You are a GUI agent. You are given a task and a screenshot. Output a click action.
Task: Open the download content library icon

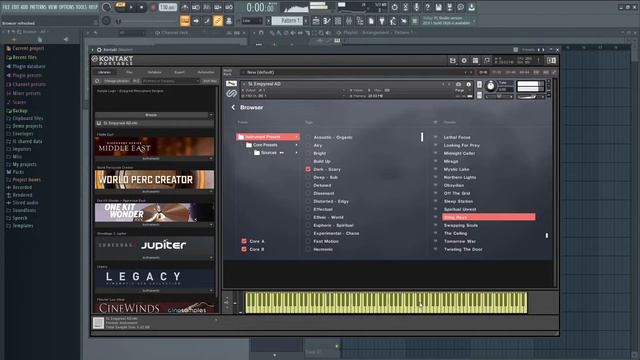471,7
